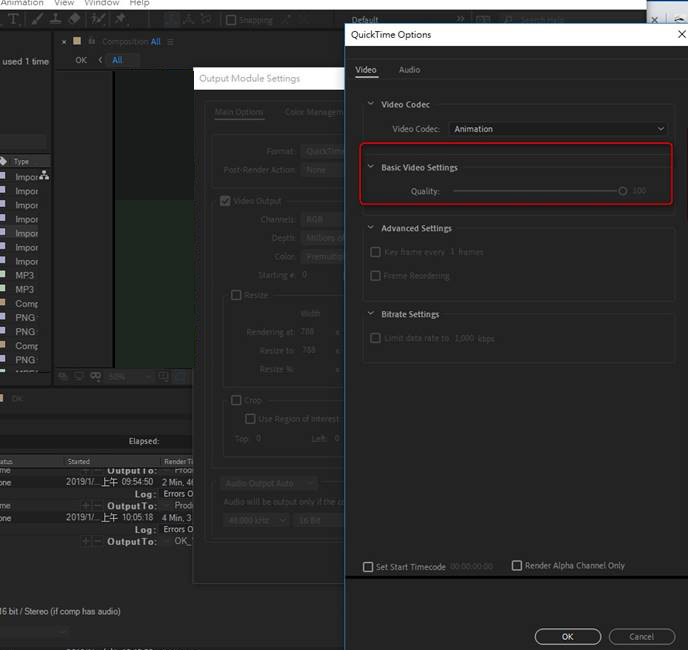The width and height of the screenshot is (688, 650).
Task: Close the Composition All panel tab
Action: 64,42
